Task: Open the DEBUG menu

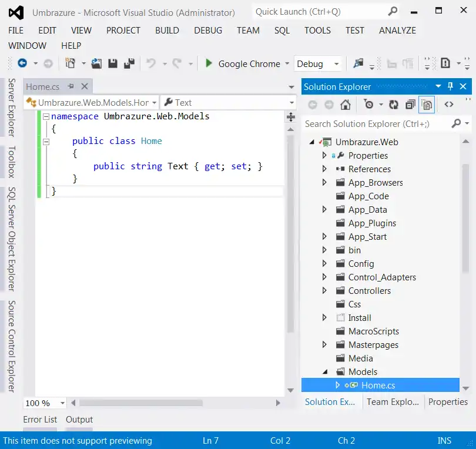Action: coord(208,31)
